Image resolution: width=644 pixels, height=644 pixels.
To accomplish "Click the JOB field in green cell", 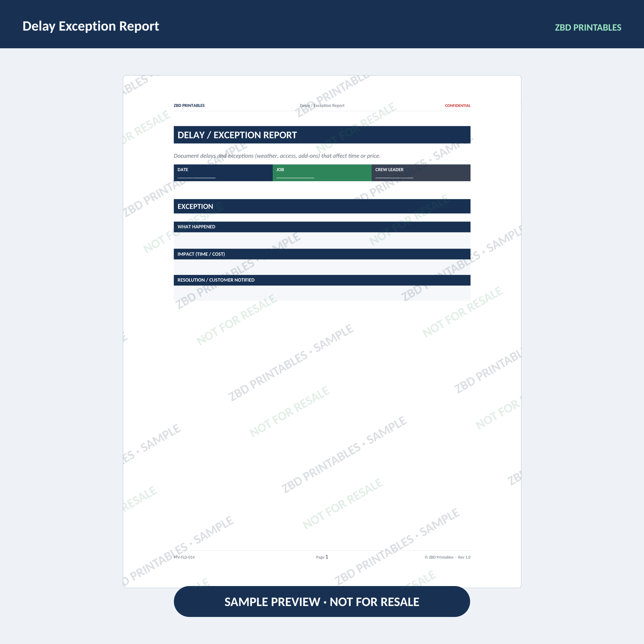I will pos(322,173).
